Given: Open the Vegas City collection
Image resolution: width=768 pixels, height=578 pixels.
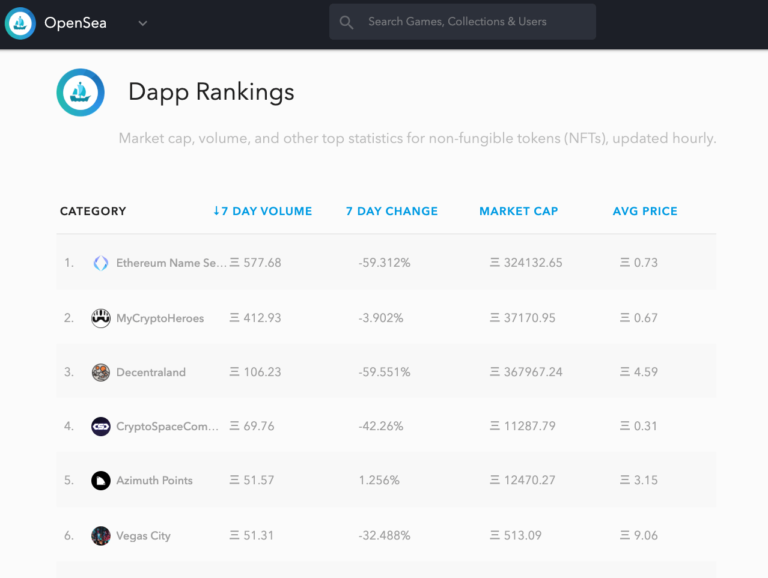Looking at the screenshot, I should click(x=144, y=536).
